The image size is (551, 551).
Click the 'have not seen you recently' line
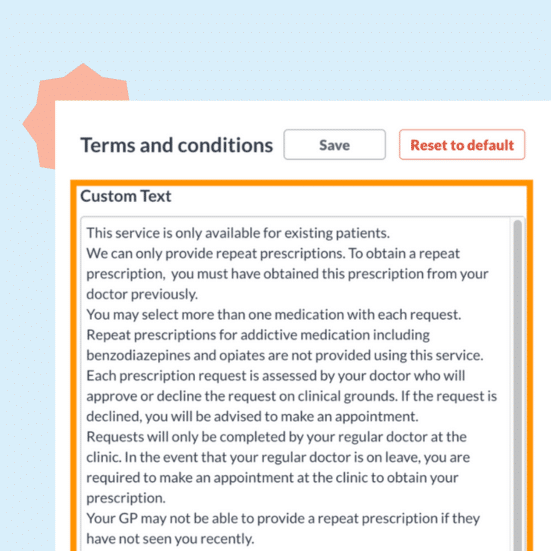pos(170,539)
